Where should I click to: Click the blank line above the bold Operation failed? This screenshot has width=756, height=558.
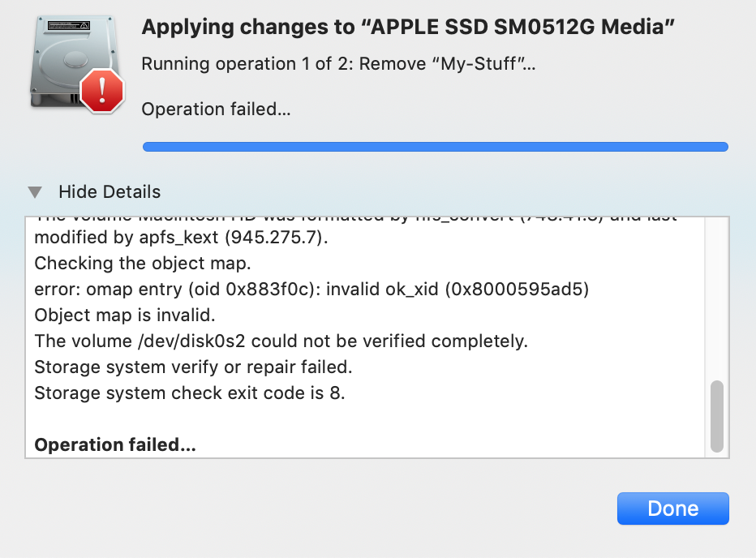[365, 419]
